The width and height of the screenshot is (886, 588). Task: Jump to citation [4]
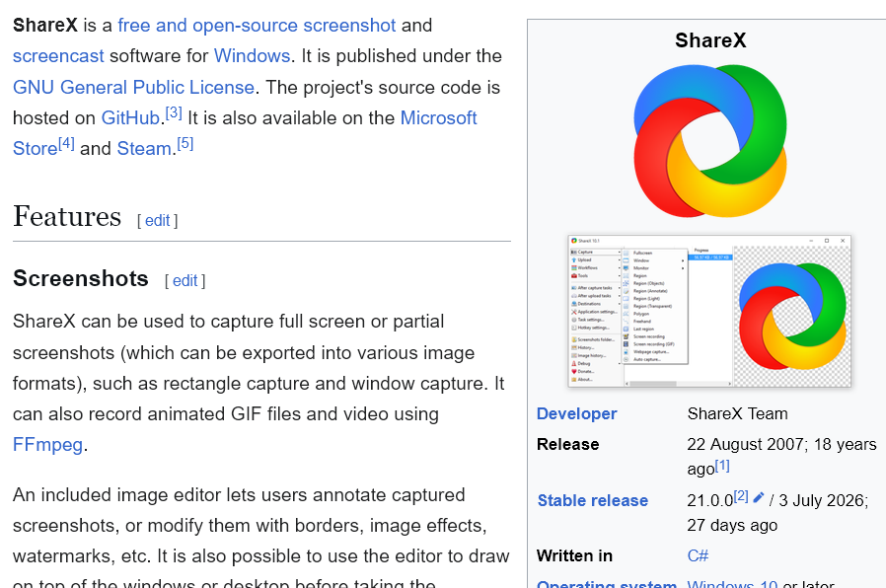coord(66,143)
